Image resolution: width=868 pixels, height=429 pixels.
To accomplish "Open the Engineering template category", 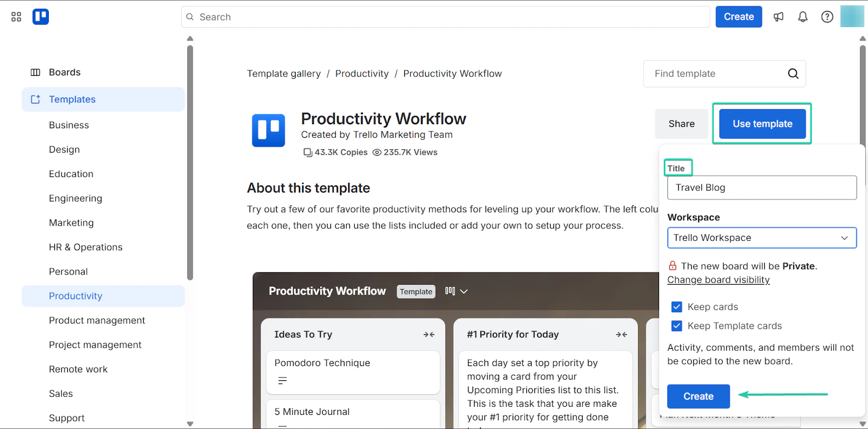I will (75, 199).
